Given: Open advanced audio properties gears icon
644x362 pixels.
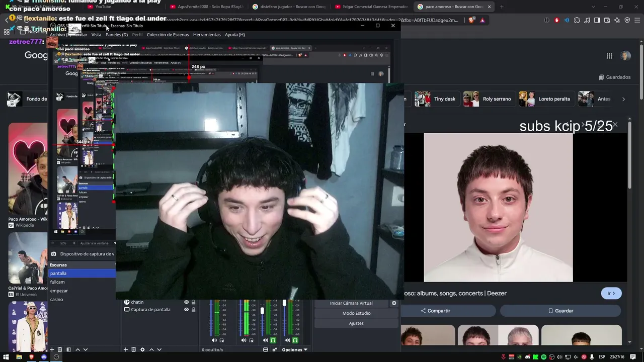Looking at the screenshot, I should [x=275, y=349].
